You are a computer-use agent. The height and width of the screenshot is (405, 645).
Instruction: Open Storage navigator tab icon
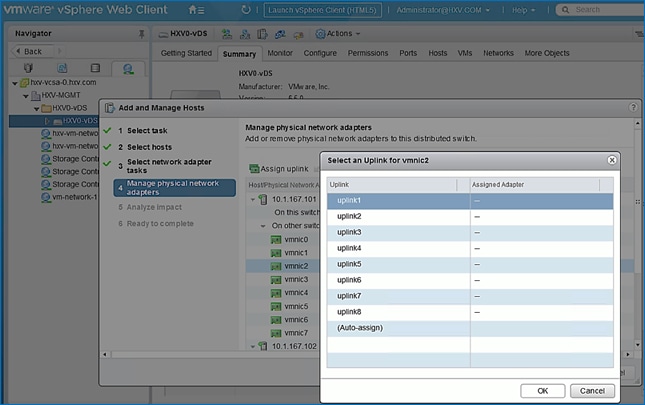coord(95,68)
